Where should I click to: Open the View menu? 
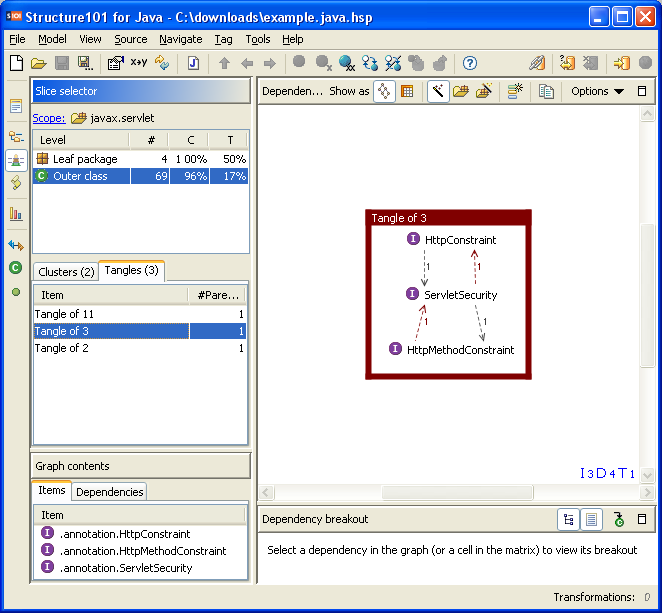(x=90, y=39)
